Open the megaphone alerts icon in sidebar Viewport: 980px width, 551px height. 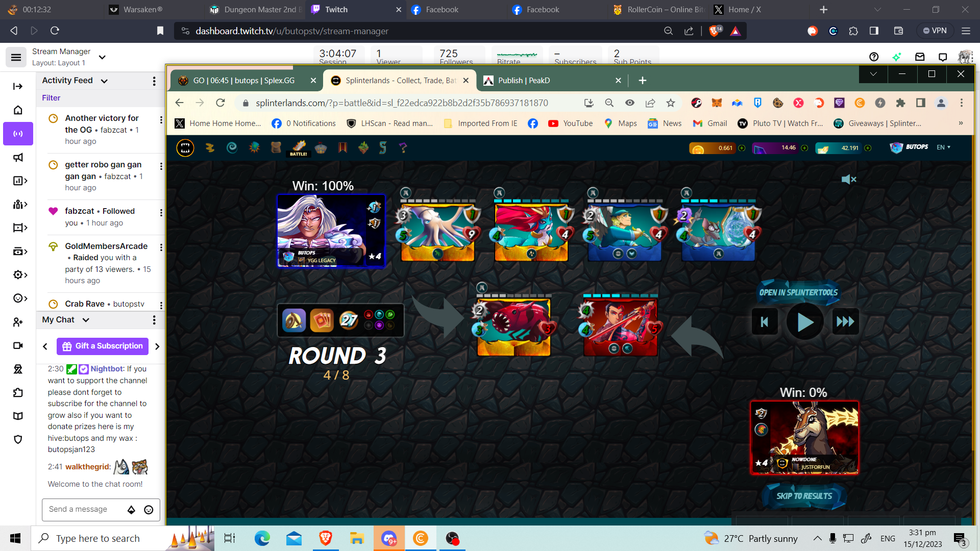click(x=18, y=157)
